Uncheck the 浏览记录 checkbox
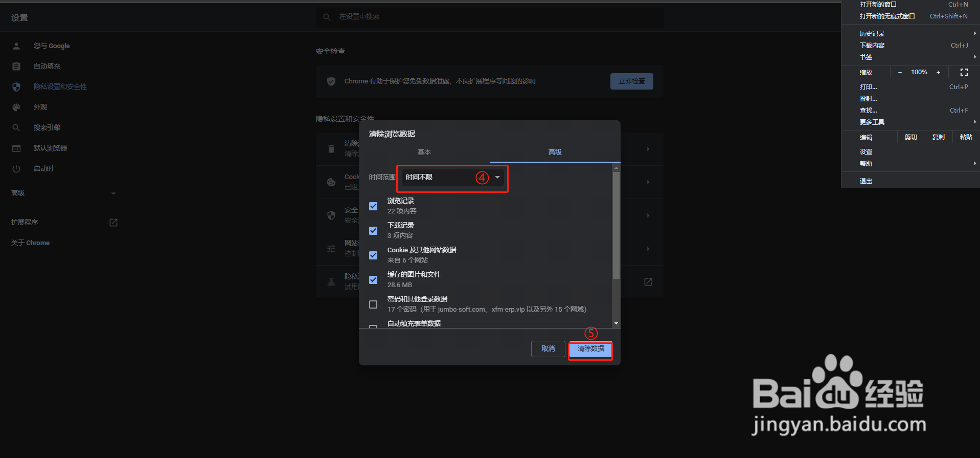This screenshot has height=458, width=980. click(x=373, y=206)
